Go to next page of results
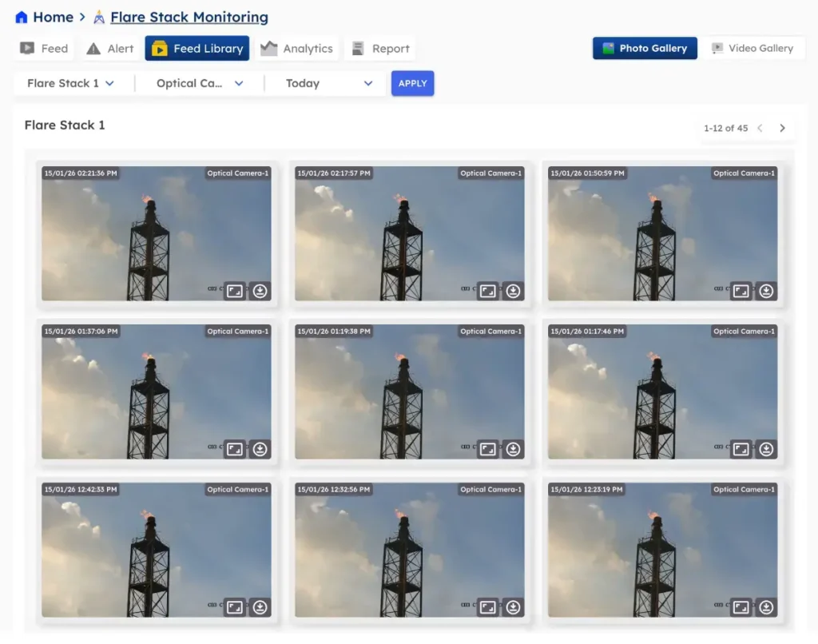This screenshot has width=818, height=644. [x=782, y=128]
